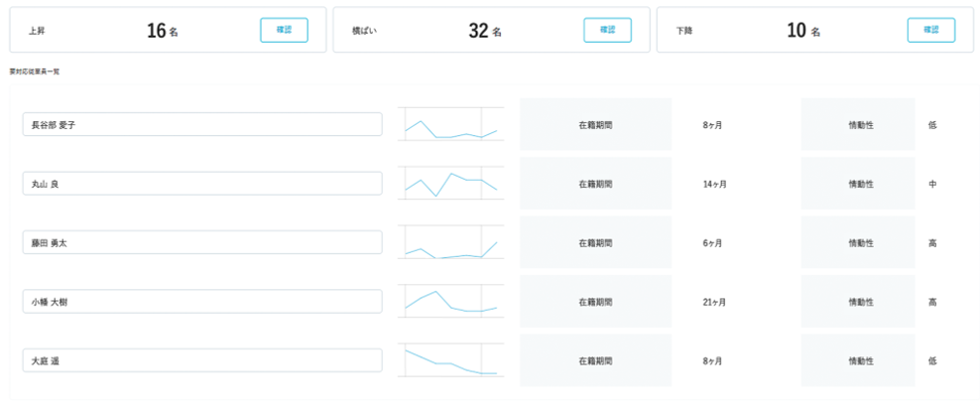Select the 小幡 大樹 name field
Viewport: 980px width, 418px height.
[202, 302]
